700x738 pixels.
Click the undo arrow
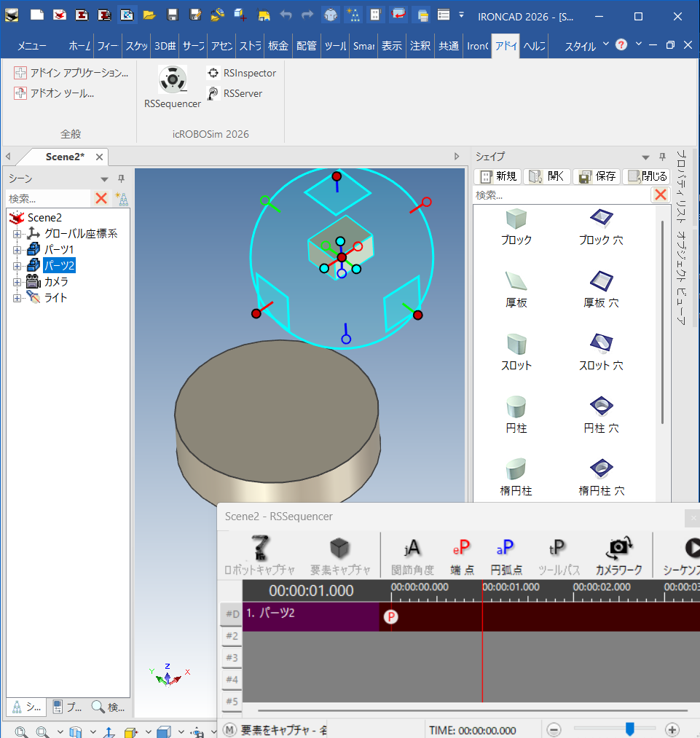pyautogui.click(x=286, y=15)
